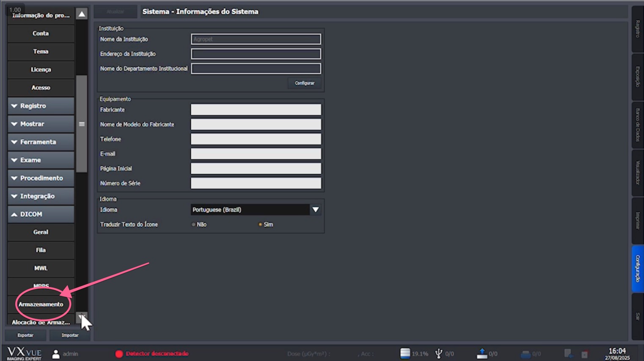Viewport: 644px width, 361px height.
Task: Open the Idioma language dropdown
Action: (x=315, y=209)
